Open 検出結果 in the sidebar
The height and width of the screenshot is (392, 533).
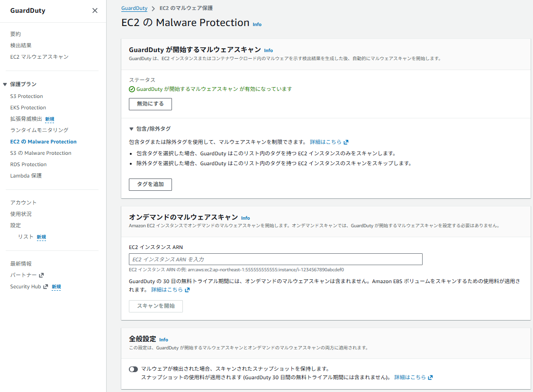coord(21,45)
